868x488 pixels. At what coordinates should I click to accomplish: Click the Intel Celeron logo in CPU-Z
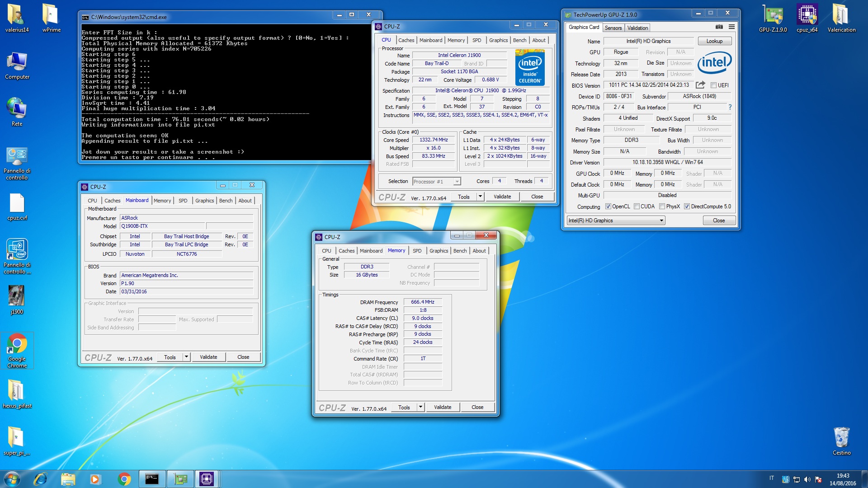pos(530,67)
